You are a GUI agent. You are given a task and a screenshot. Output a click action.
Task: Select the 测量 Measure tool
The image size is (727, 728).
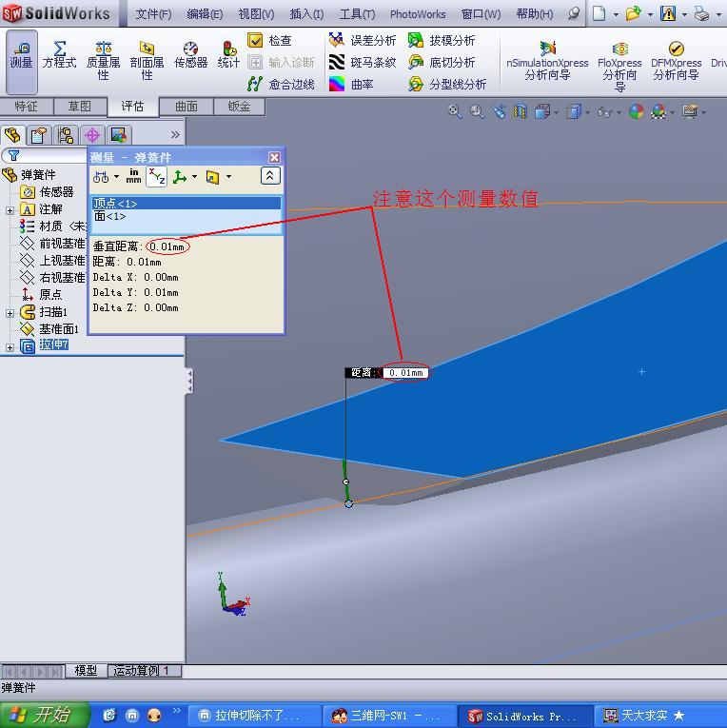pos(22,61)
